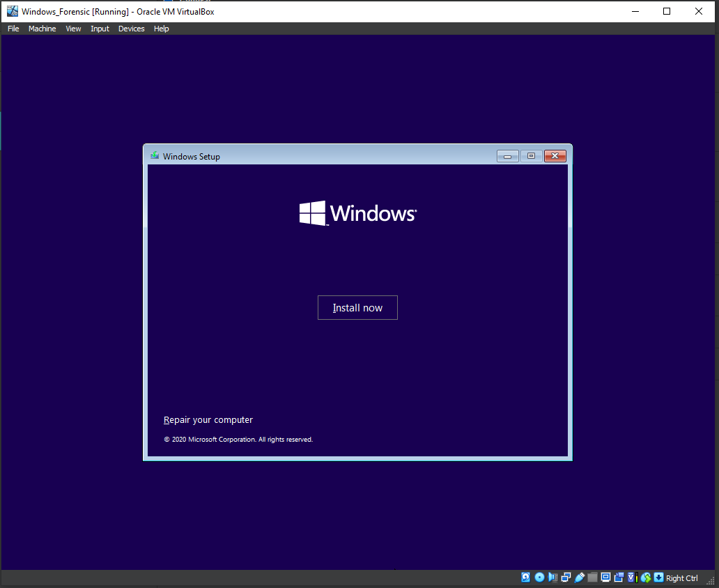Click the keyboard capture arrow icon
The image size is (719, 588).
658,578
